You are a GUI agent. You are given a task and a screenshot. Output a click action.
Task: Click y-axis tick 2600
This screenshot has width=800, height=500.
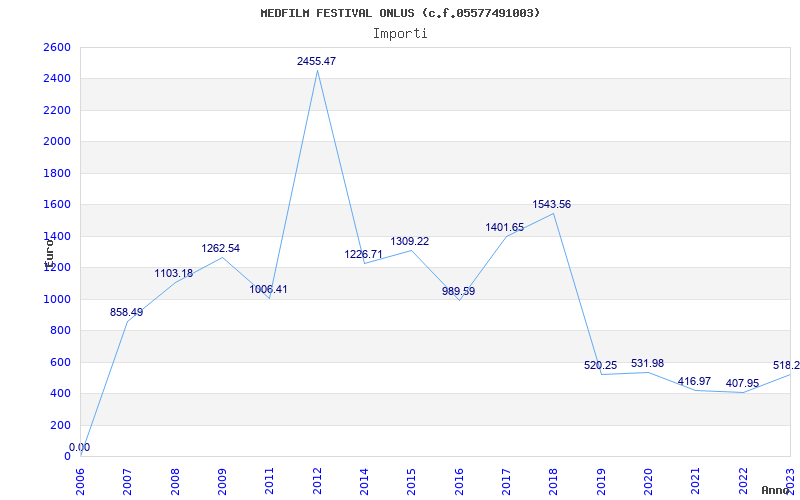(x=57, y=47)
